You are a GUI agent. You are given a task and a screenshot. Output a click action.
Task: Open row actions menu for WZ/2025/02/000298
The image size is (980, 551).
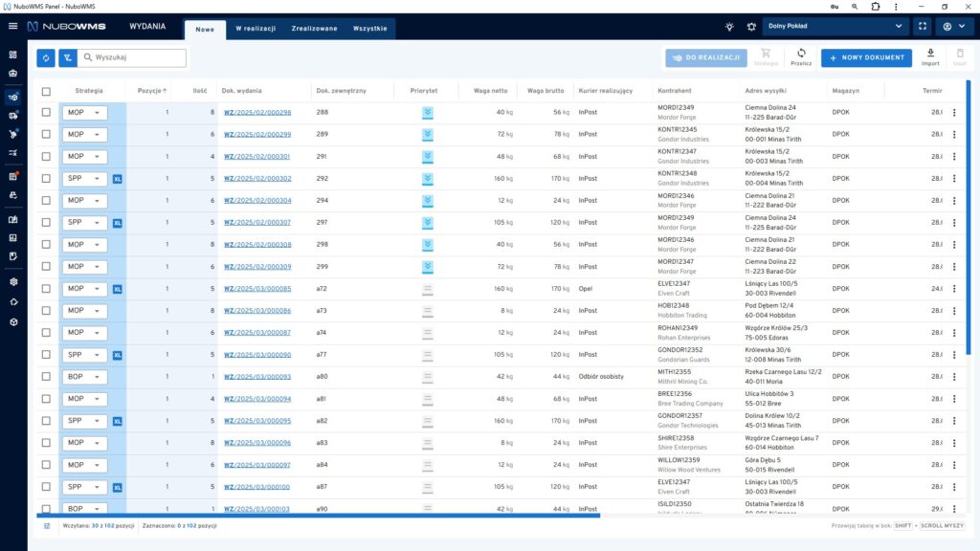click(953, 113)
